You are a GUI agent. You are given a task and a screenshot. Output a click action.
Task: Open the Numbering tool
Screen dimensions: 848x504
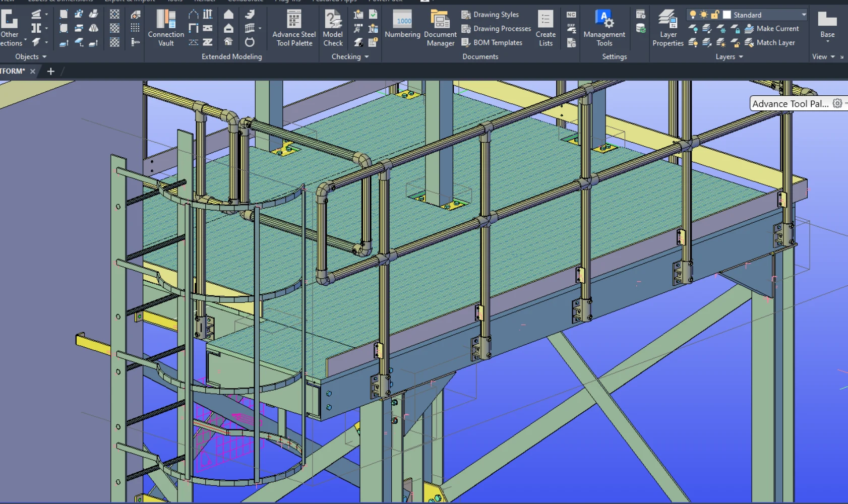point(402,24)
